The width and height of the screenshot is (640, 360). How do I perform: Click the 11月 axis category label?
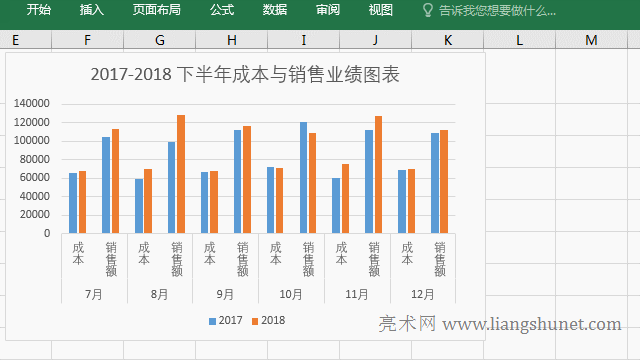(x=357, y=294)
